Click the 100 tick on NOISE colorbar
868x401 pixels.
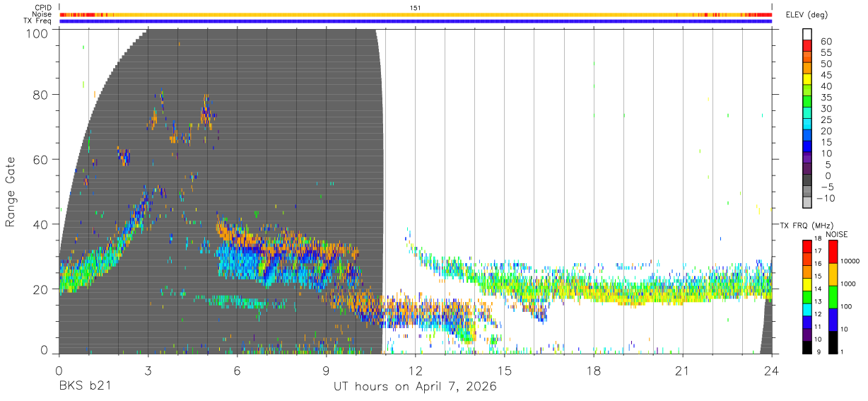pos(845,306)
